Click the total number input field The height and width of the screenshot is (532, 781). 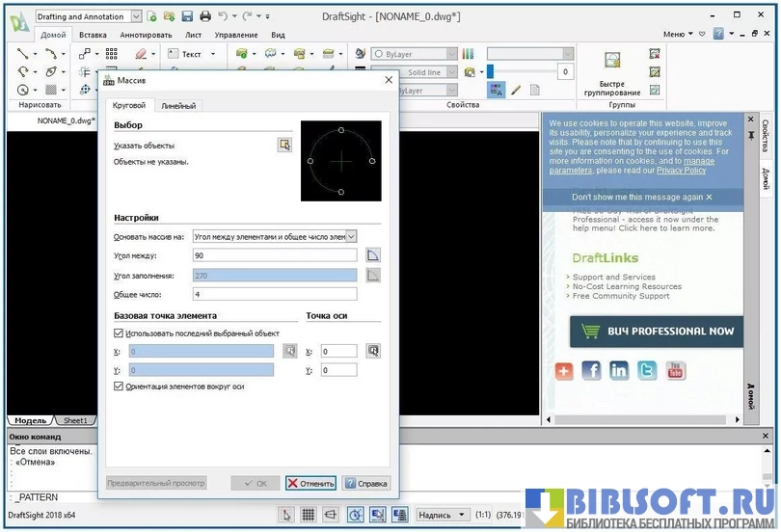pos(275,295)
